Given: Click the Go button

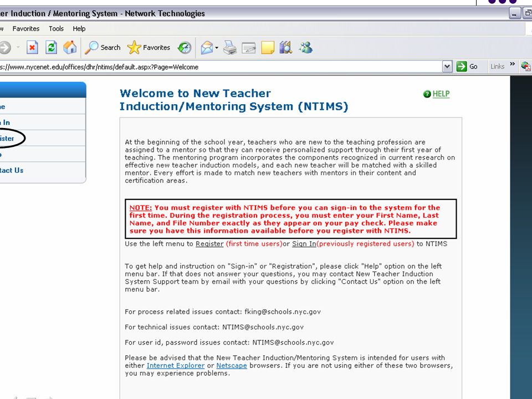Looking at the screenshot, I should [467, 66].
